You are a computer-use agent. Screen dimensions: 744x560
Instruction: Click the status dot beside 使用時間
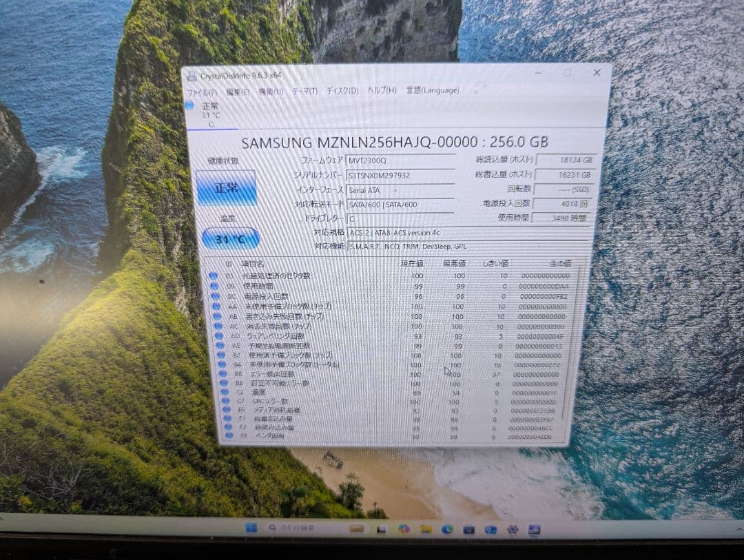pos(214,285)
